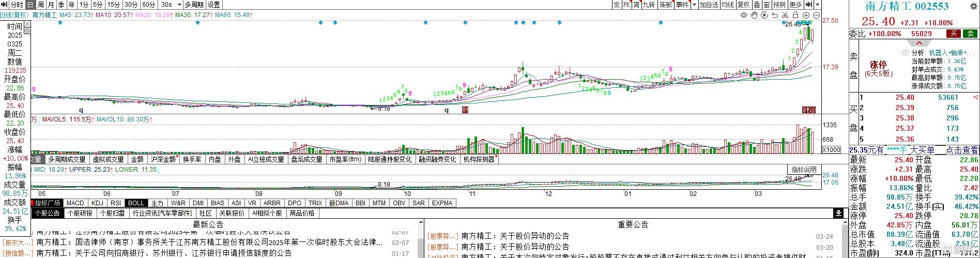Open the 点击查看 link
This screenshot has height=258, width=980.
pyautogui.click(x=961, y=150)
